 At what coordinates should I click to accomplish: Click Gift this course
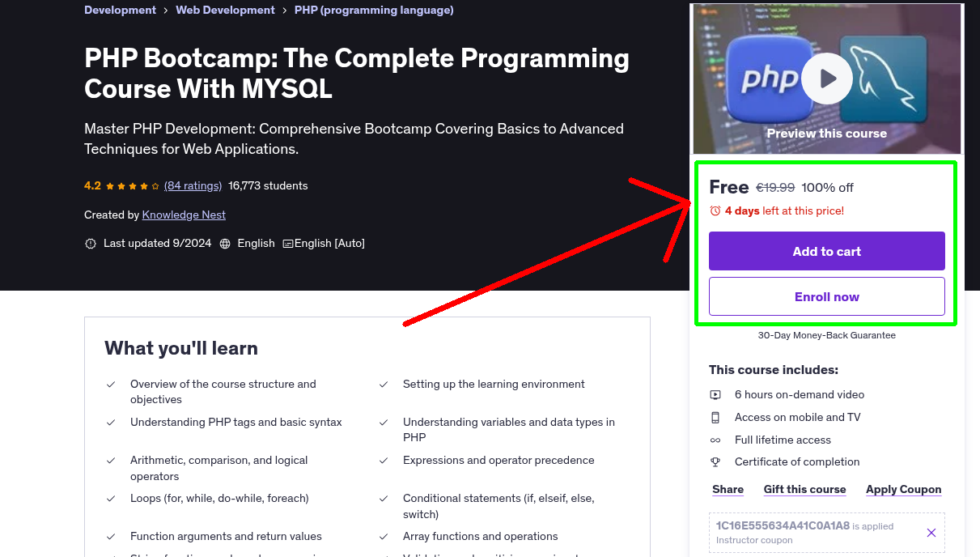pyautogui.click(x=805, y=489)
